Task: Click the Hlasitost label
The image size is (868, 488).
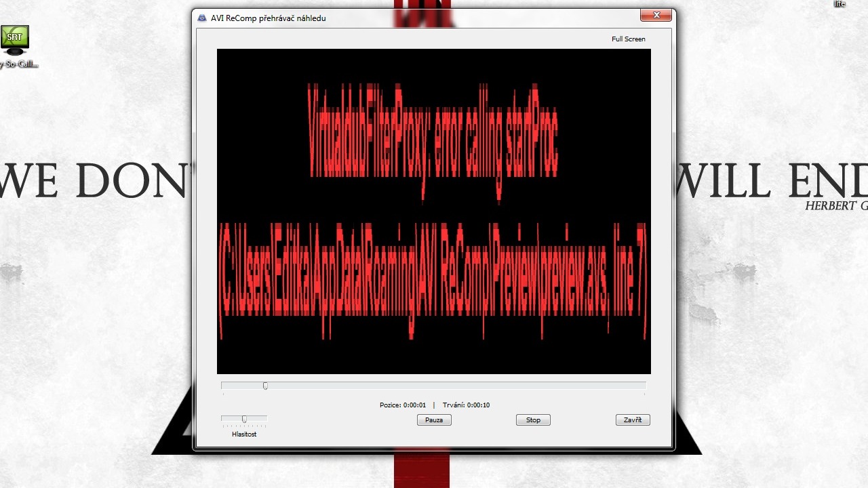Action: pos(244,434)
